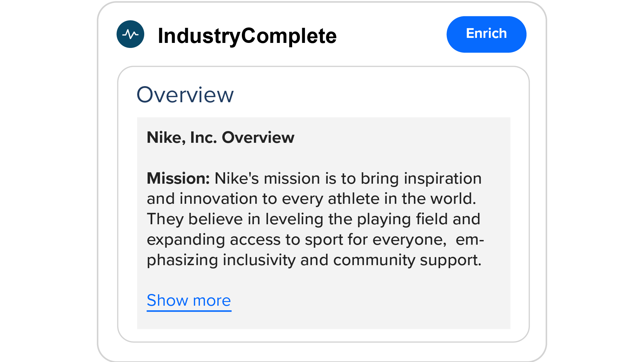Click the Nike, Inc. Overview heading

[x=220, y=137]
